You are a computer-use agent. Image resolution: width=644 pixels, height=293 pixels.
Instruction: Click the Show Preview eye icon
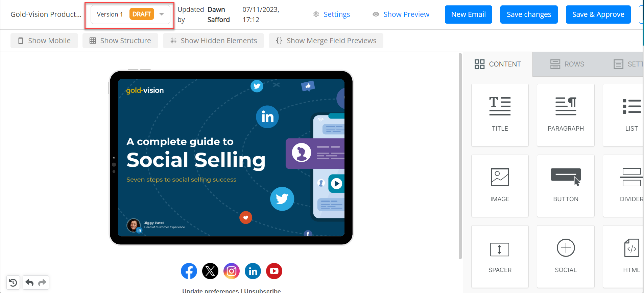(x=376, y=14)
